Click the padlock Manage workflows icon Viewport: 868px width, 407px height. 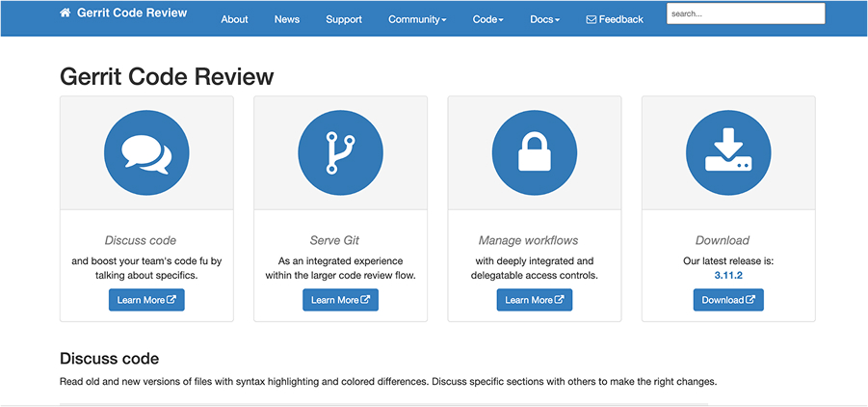coord(535,152)
